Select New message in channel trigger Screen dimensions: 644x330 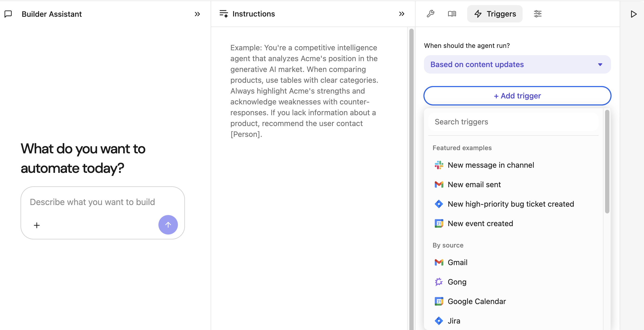[x=491, y=165]
